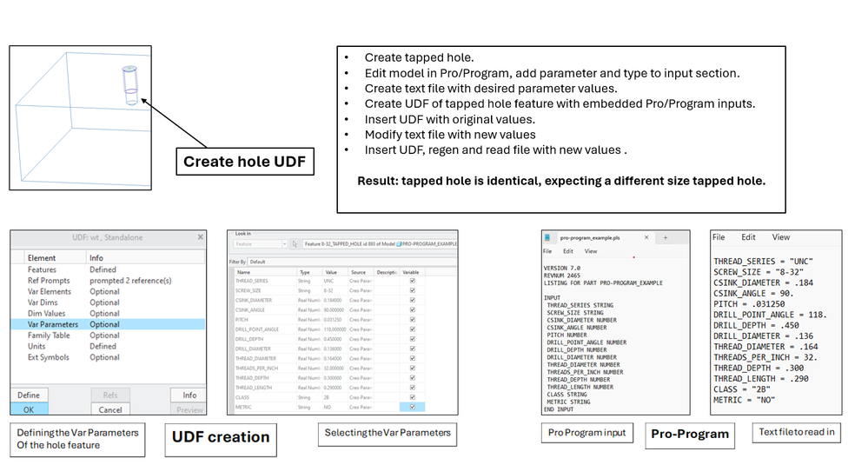868x465 pixels.
Task: Select the highlighted Var Parameters row
Action: pos(108,324)
